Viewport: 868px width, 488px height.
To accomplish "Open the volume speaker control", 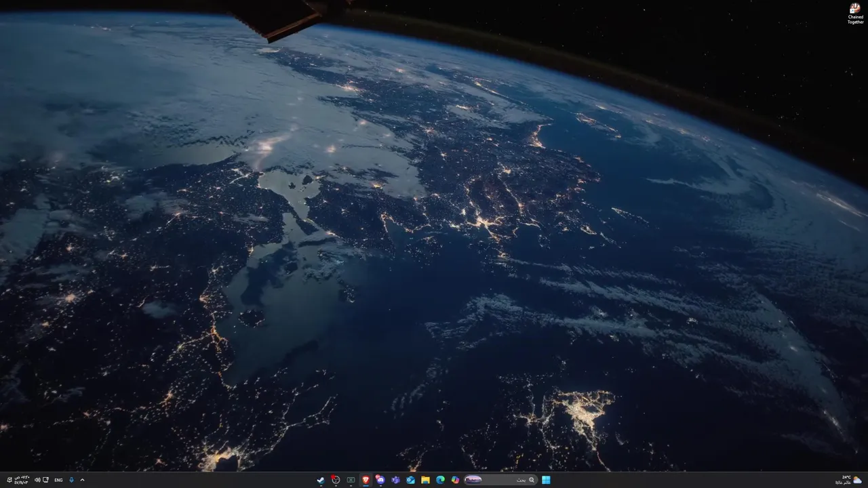I will coord(37,480).
